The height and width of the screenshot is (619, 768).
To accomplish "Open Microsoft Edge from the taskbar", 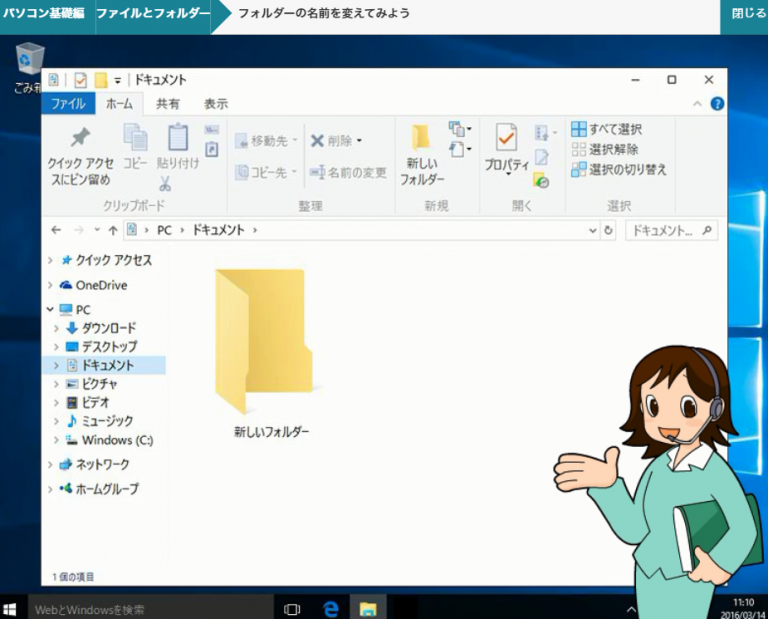I will pyautogui.click(x=331, y=608).
